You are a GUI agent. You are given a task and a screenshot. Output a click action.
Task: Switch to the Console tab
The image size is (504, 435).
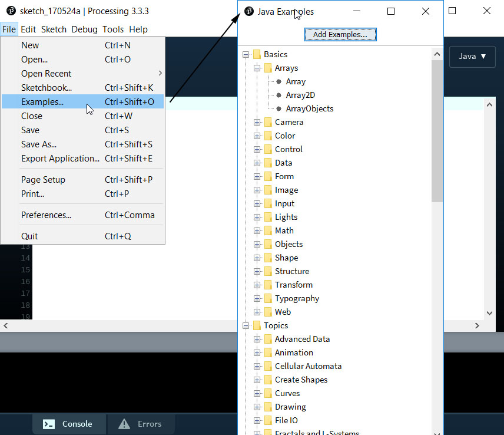[69, 424]
